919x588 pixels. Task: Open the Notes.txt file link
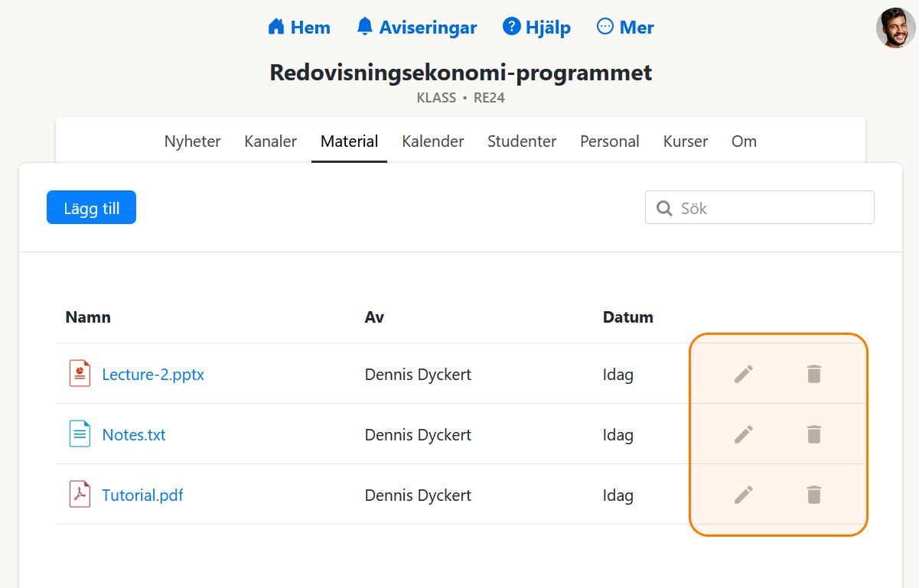[134, 434]
